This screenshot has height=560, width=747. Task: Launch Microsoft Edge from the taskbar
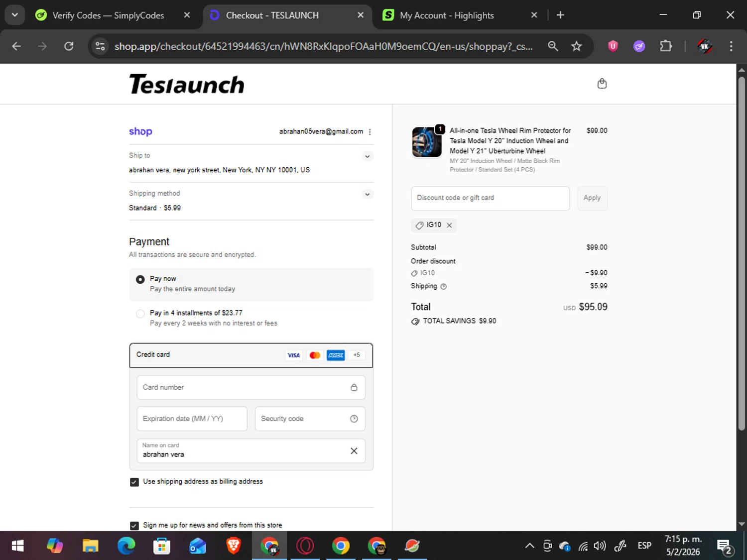[x=126, y=546]
